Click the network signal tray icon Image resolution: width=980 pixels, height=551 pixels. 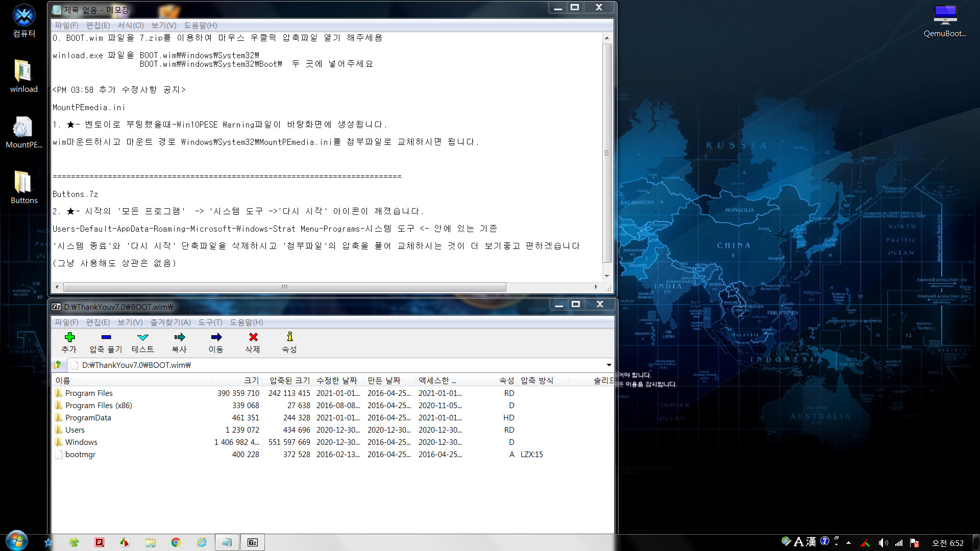pyautogui.click(x=899, y=543)
